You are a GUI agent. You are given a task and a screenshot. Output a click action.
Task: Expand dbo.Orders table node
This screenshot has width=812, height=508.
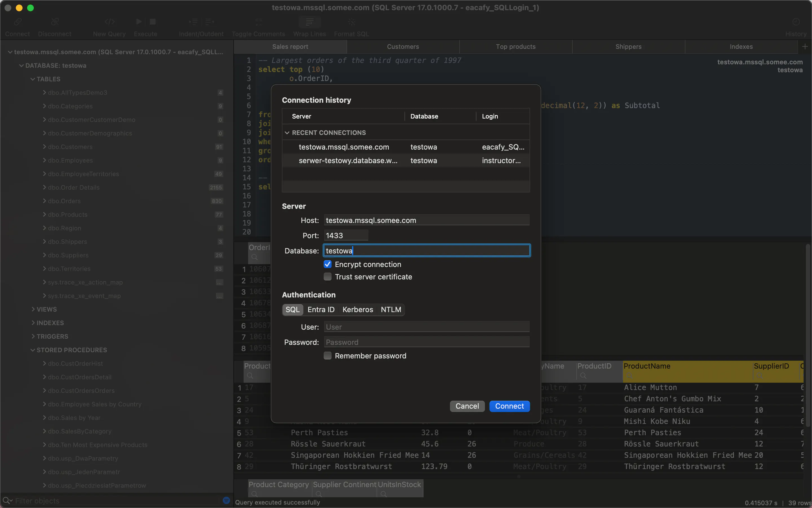44,201
